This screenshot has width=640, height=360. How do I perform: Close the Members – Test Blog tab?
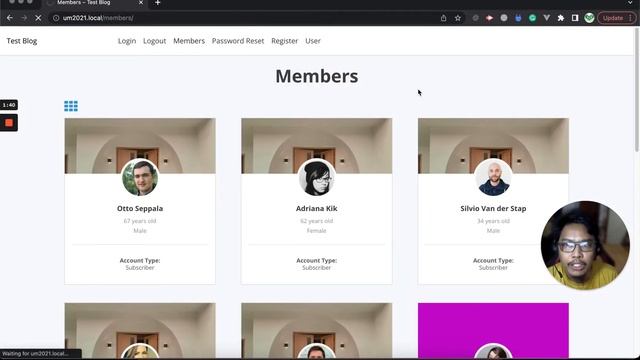(x=141, y=3)
